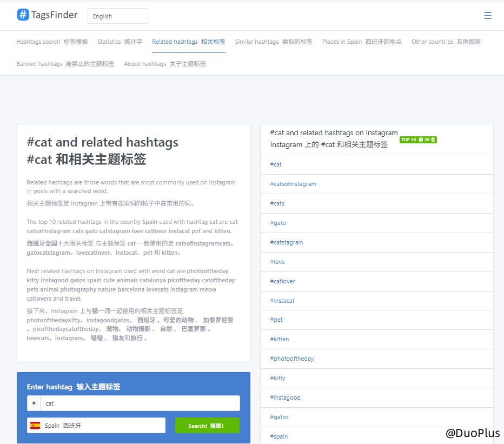Go to the Similar hashtags tab

(274, 42)
